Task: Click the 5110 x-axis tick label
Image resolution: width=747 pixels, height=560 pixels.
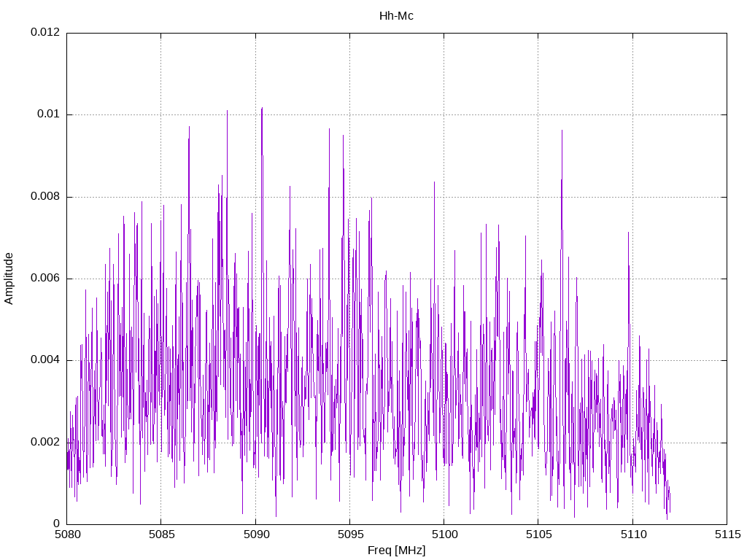Action: pos(633,534)
